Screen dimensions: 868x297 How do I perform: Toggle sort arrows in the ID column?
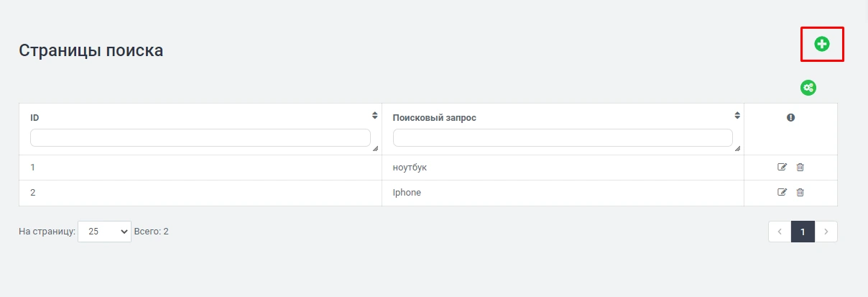pyautogui.click(x=374, y=115)
